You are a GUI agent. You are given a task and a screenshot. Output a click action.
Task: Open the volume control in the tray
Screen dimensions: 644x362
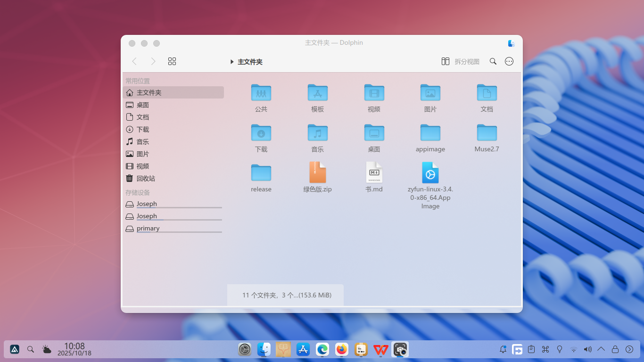[587, 349]
